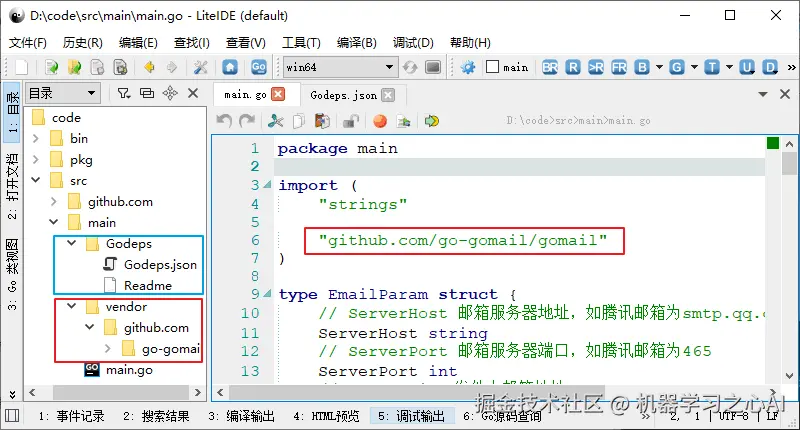Click the reload environment icon beside win64

tap(410, 67)
